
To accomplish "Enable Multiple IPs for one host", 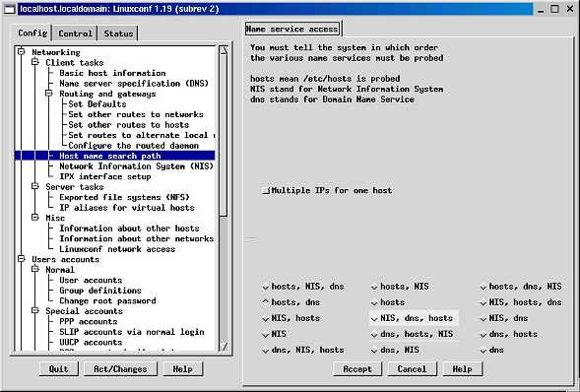I will (x=266, y=191).
